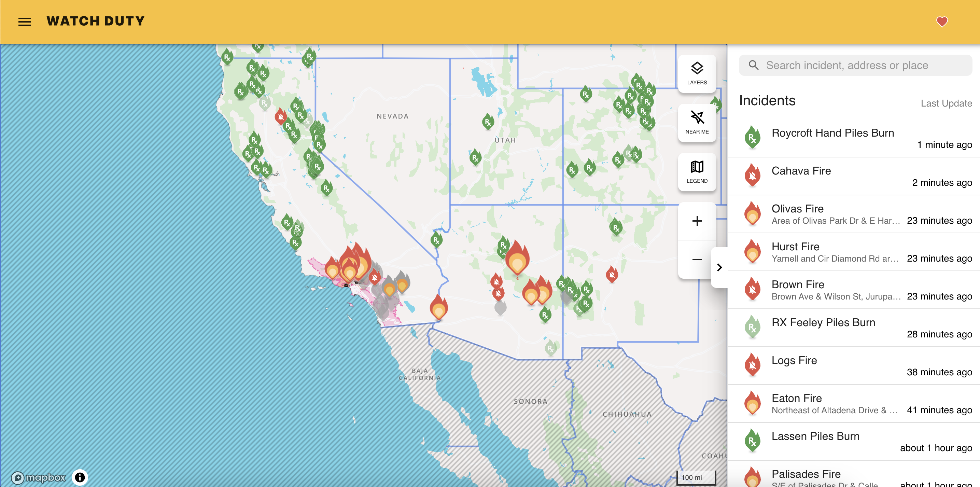This screenshot has height=487, width=980.
Task: Toggle the green Rx icon for Roycroft Hand Piles Burn
Action: tap(752, 137)
